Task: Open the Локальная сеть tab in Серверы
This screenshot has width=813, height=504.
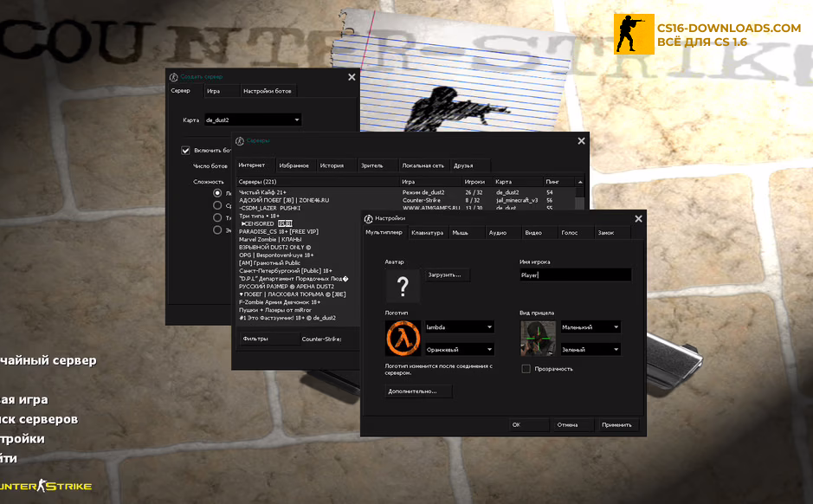Action: point(423,166)
